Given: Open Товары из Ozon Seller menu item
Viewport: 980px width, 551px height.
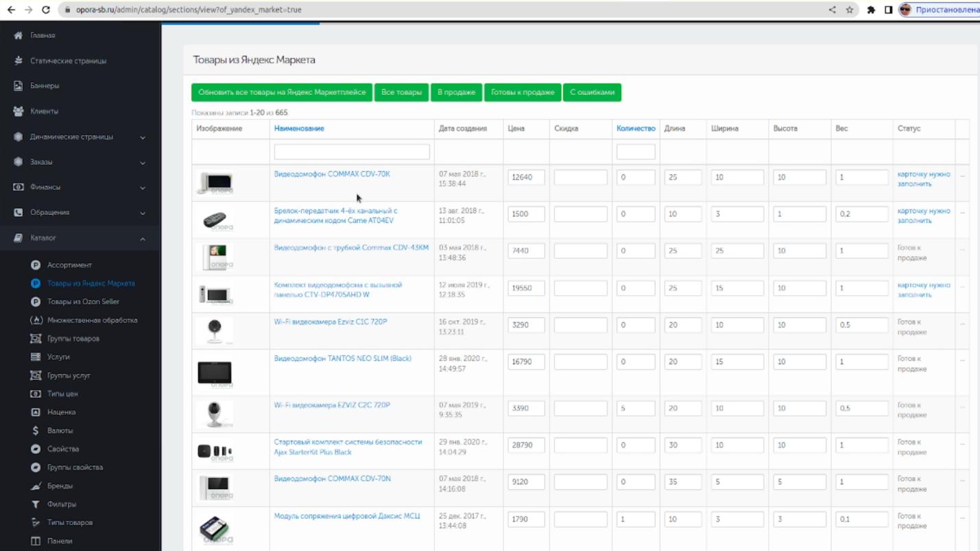Looking at the screenshot, I should click(83, 302).
